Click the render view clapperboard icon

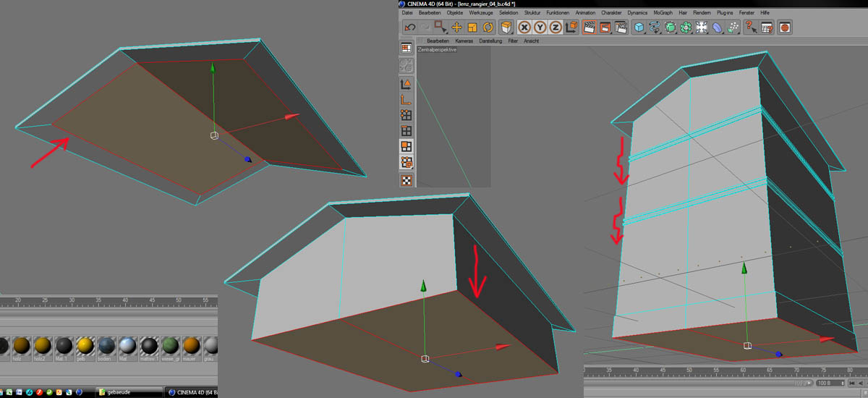click(x=589, y=27)
